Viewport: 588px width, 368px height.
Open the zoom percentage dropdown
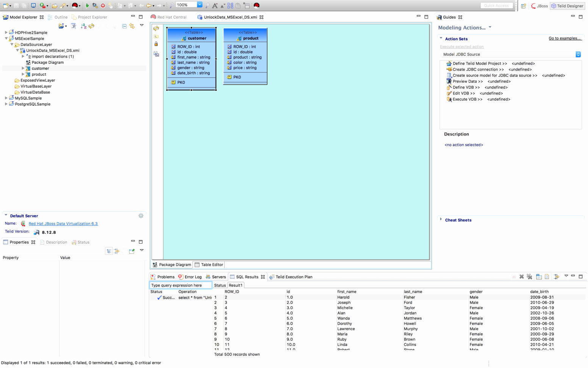tap(200, 5)
